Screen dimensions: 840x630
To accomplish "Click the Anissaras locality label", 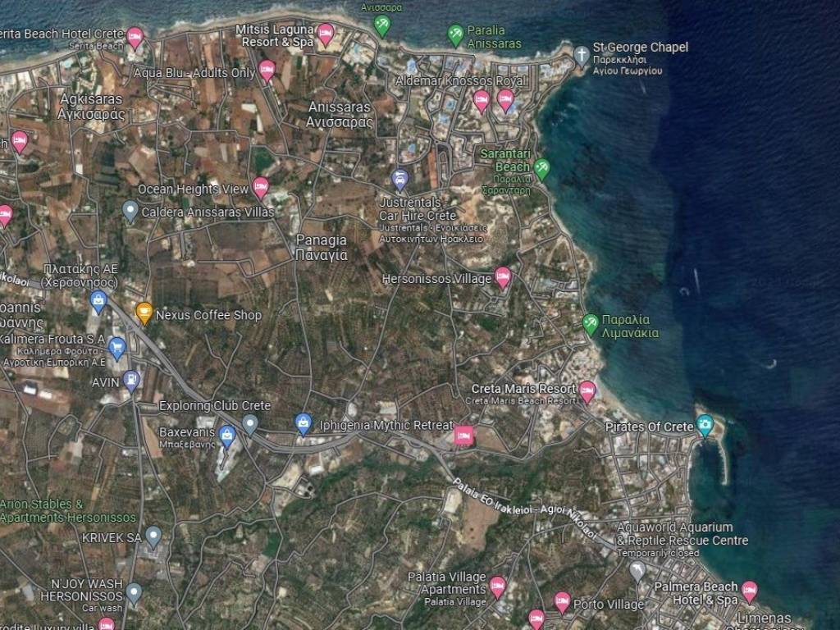I will tap(340, 114).
